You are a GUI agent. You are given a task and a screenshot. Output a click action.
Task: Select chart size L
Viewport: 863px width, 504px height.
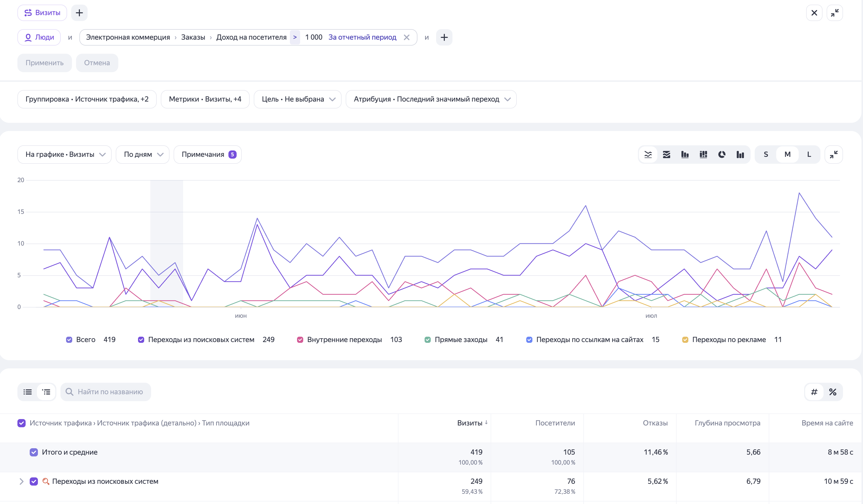(809, 154)
